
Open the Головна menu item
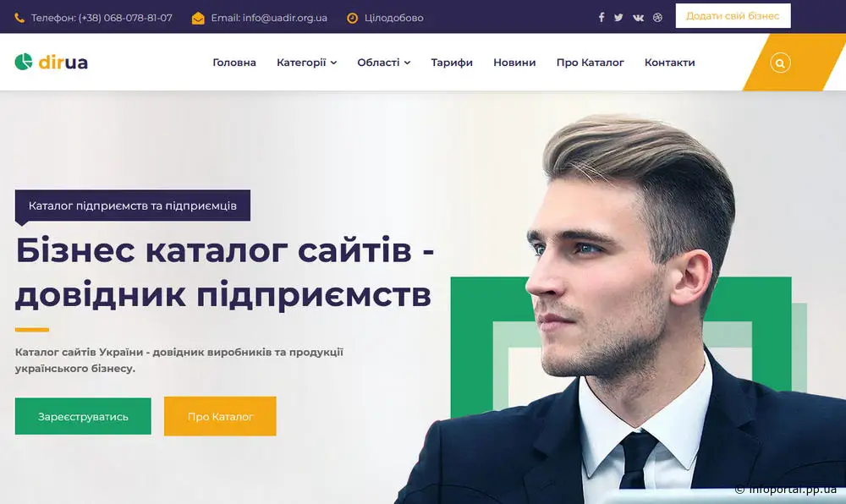pos(234,63)
